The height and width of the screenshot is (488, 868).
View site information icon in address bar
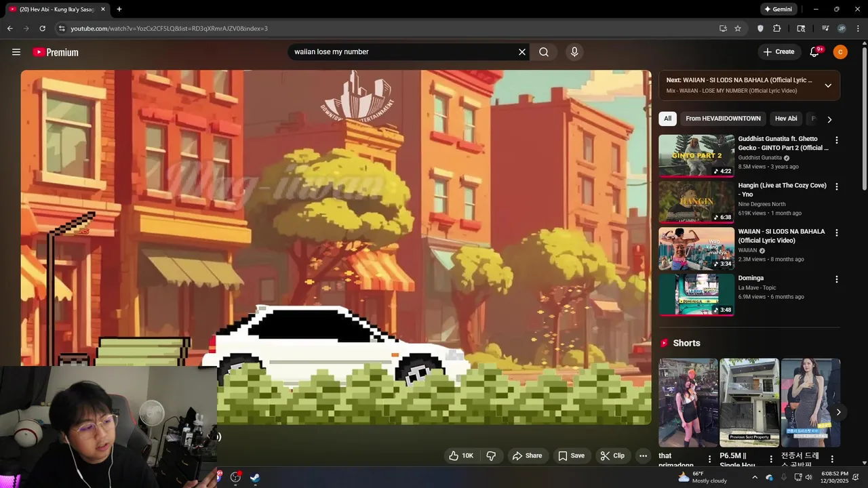point(62,28)
